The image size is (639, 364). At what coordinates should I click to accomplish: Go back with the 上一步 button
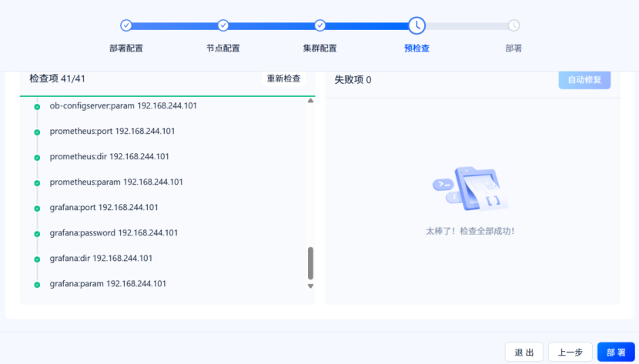570,352
